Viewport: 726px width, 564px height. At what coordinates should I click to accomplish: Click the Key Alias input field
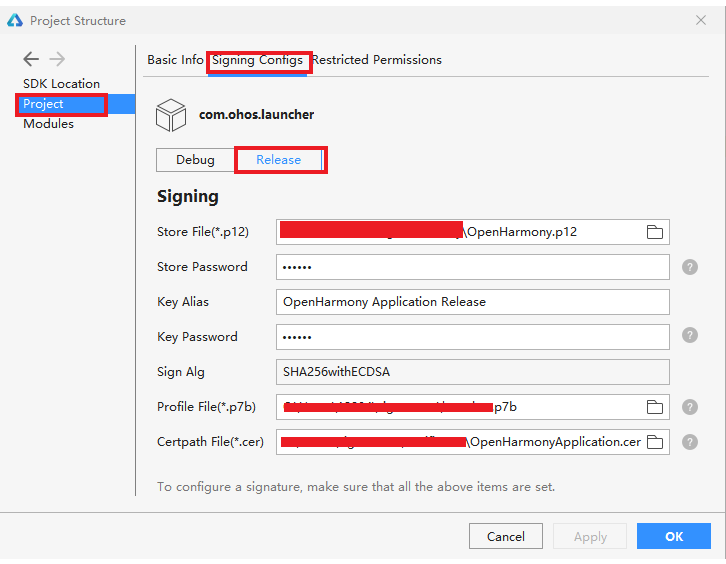click(x=472, y=302)
